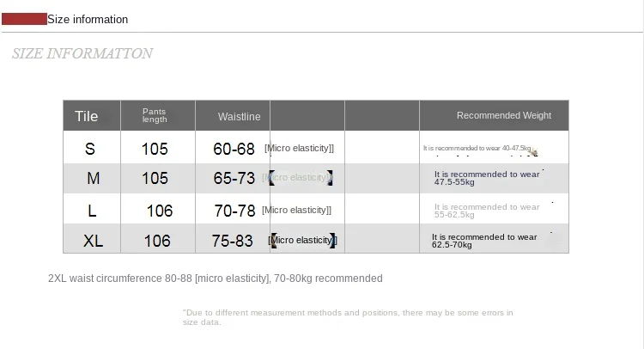Select the M size cell
Screen dimensions: 644x349
click(94, 179)
